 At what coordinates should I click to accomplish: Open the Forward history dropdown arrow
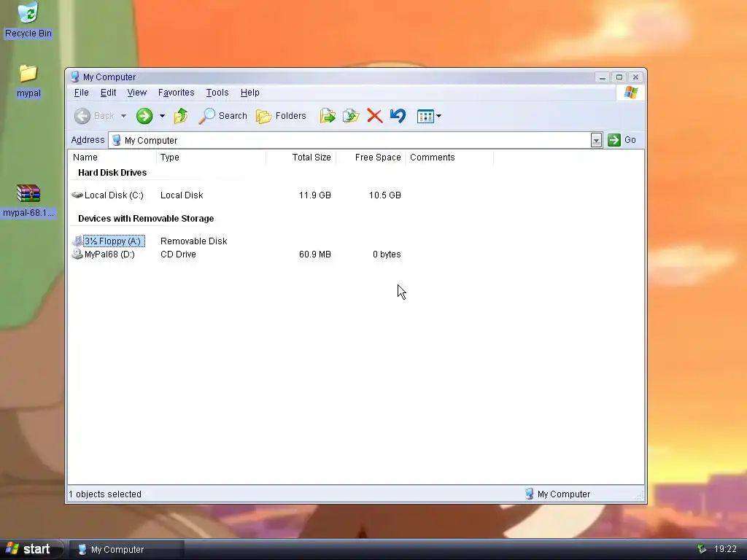tap(162, 116)
